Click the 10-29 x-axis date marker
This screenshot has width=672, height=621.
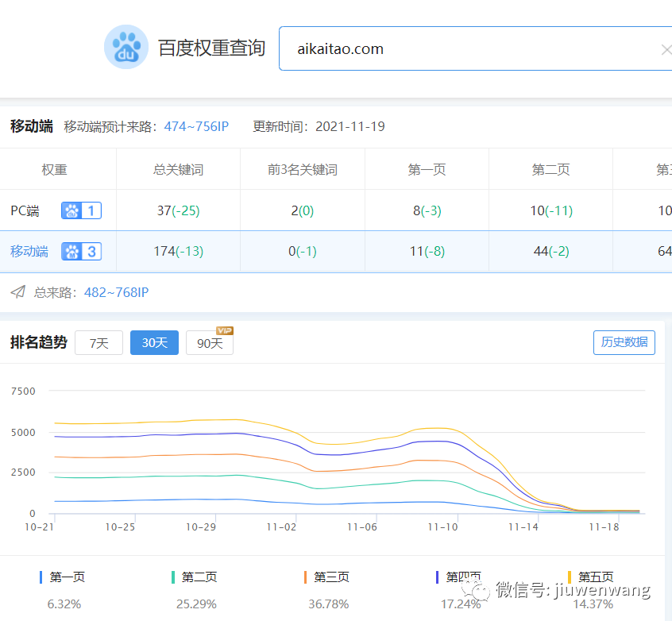tap(201, 527)
